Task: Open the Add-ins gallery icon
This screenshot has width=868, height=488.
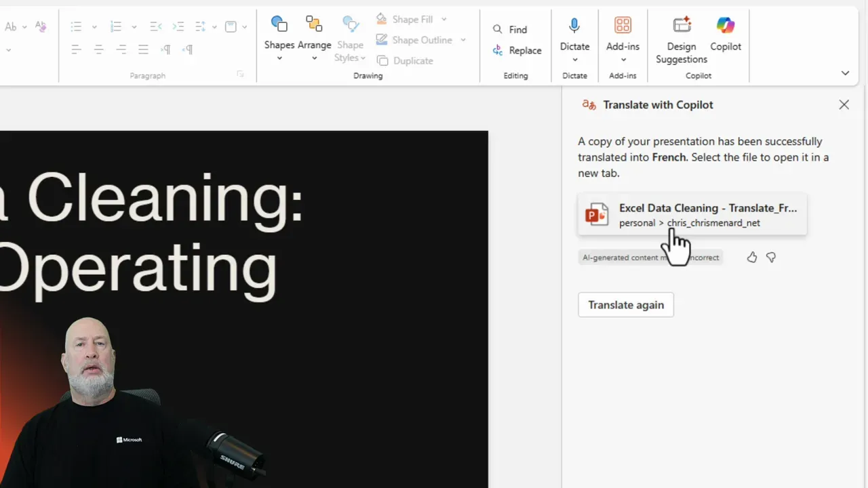Action: click(x=623, y=25)
